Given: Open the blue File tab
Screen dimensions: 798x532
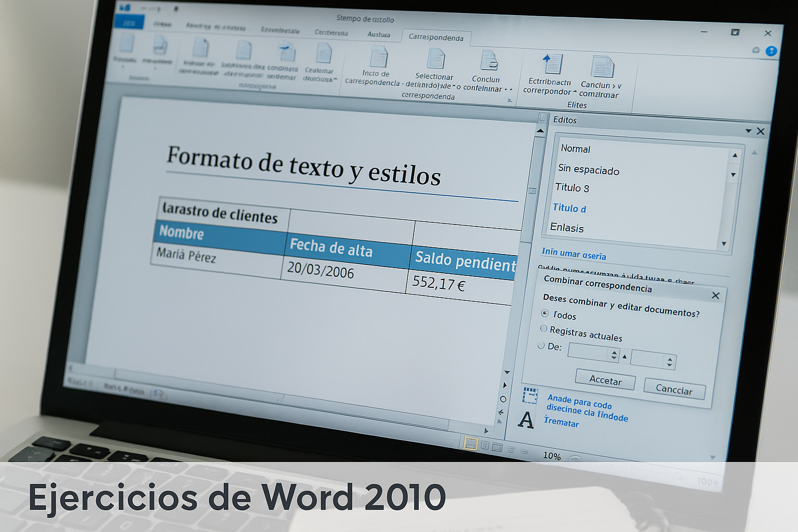Looking at the screenshot, I should [128, 23].
